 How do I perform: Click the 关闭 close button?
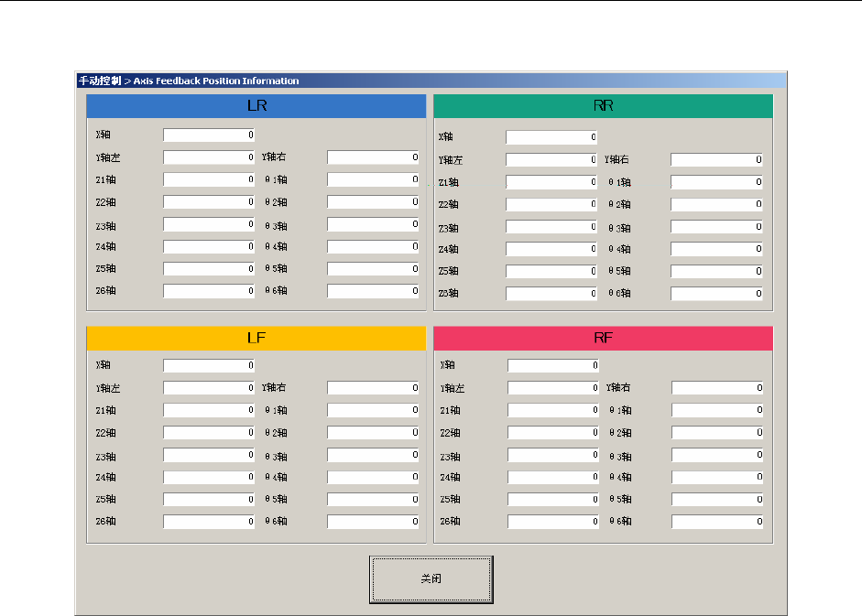(431, 579)
